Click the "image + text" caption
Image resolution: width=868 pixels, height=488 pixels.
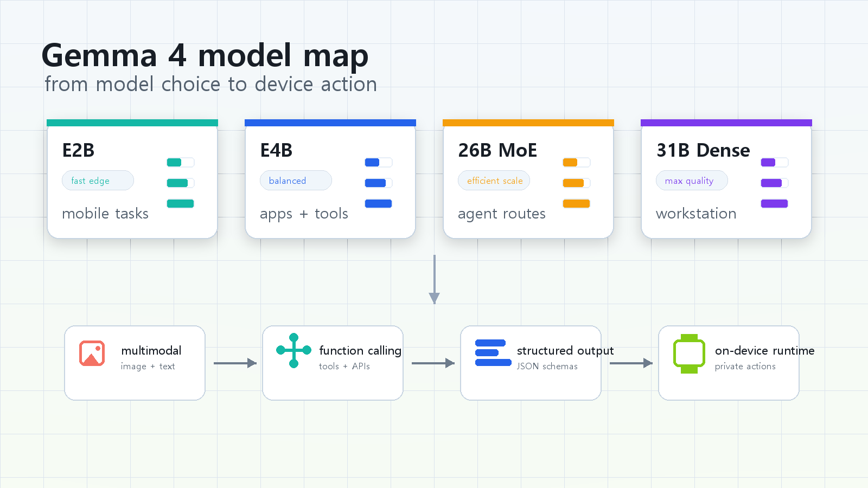pyautogui.click(x=148, y=367)
